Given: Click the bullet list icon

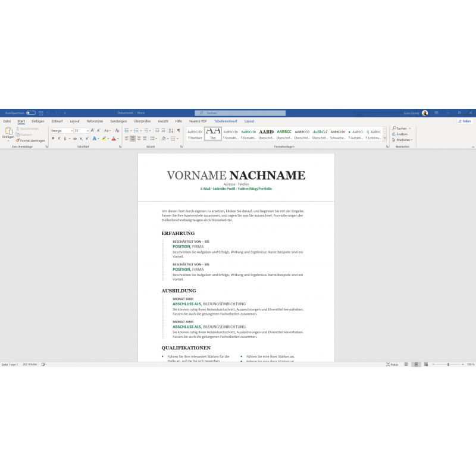Looking at the screenshot, I should click(127, 130).
